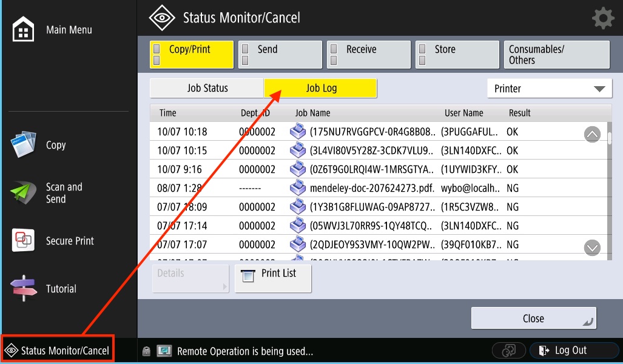Open the Main Menu home icon
The image size is (623, 364).
pyautogui.click(x=24, y=30)
